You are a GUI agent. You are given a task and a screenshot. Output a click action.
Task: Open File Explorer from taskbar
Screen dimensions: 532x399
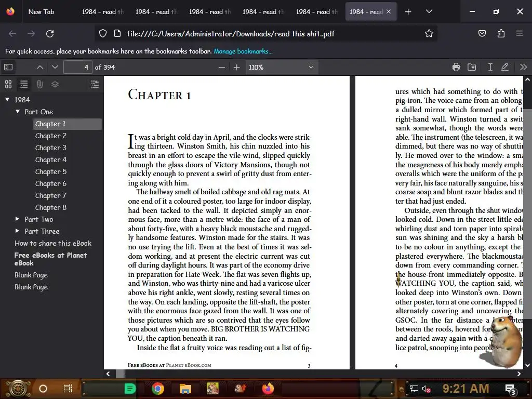pos(185,389)
